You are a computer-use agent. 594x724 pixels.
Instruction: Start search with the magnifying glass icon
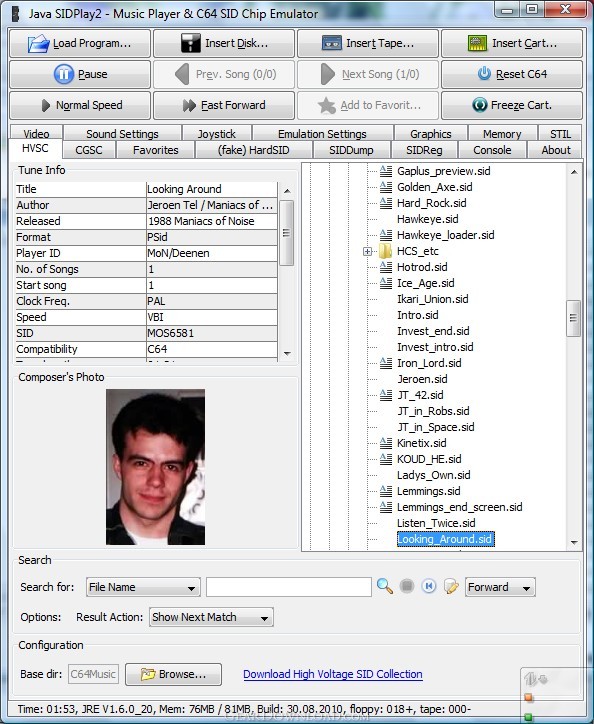coord(385,586)
